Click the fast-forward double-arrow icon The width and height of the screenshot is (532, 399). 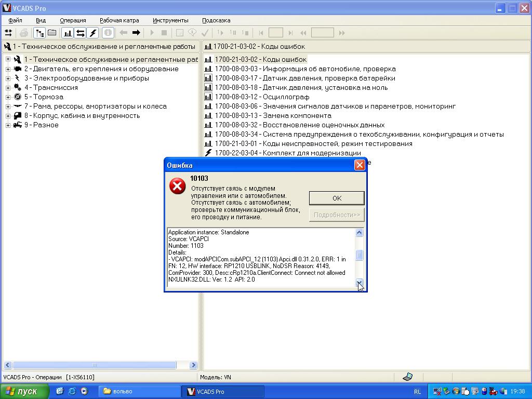pos(342,33)
